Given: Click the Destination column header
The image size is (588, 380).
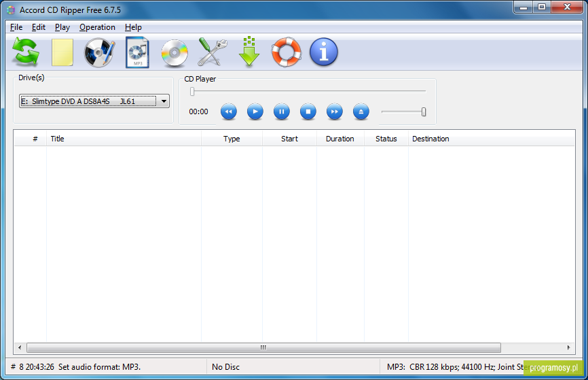Looking at the screenshot, I should [492, 139].
